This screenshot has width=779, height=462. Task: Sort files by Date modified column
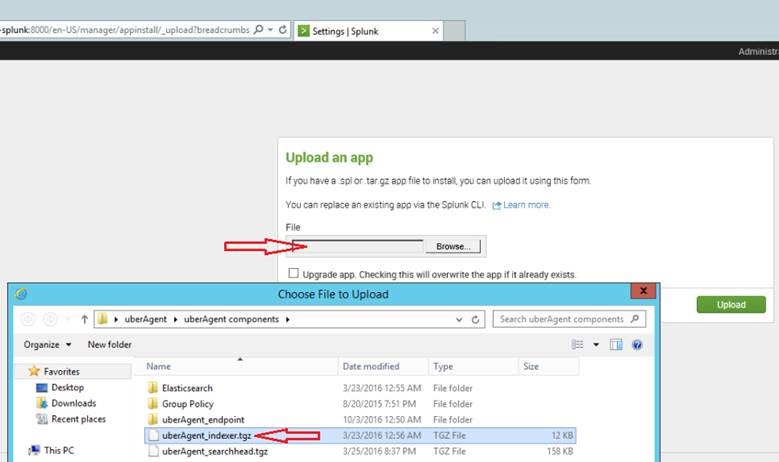coord(383,367)
